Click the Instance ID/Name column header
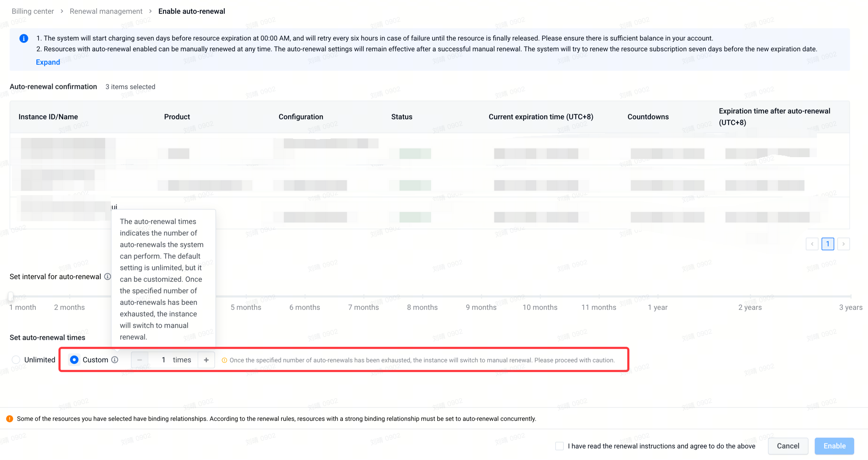The width and height of the screenshot is (868, 460). click(x=48, y=117)
